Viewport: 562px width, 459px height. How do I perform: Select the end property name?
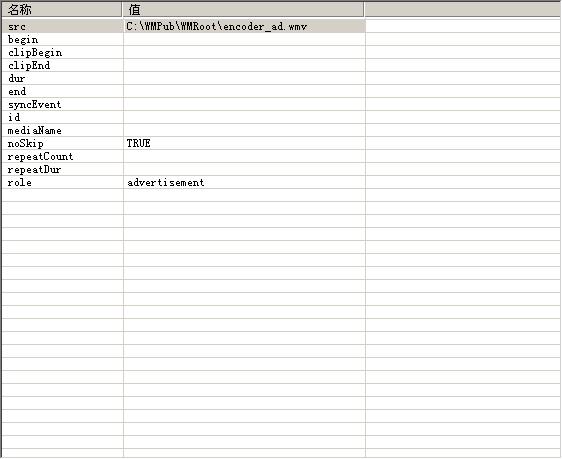(17, 91)
